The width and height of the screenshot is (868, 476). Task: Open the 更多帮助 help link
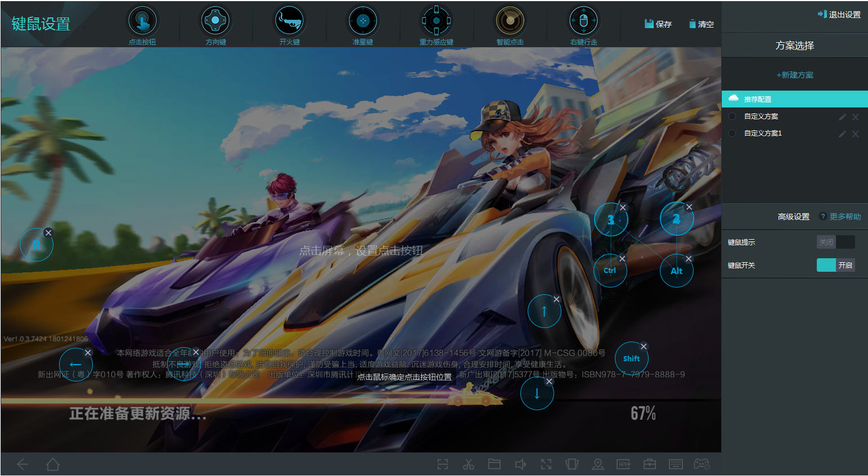(x=844, y=217)
